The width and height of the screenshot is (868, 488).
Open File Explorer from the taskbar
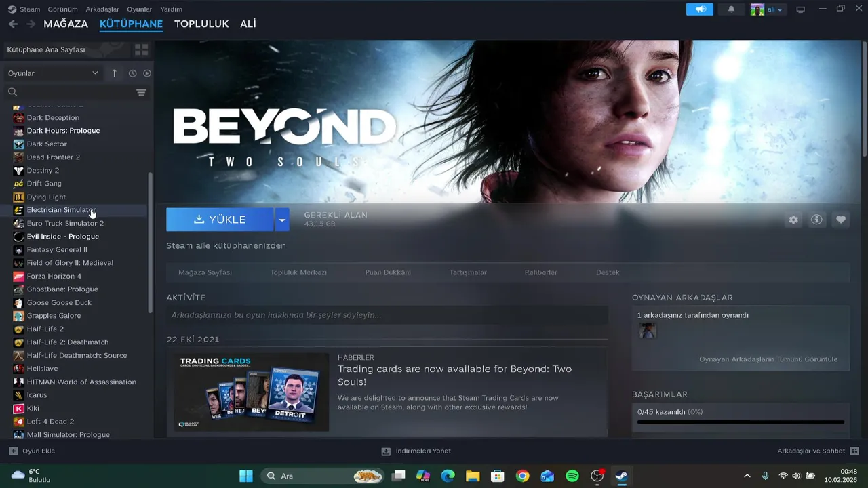point(473,476)
